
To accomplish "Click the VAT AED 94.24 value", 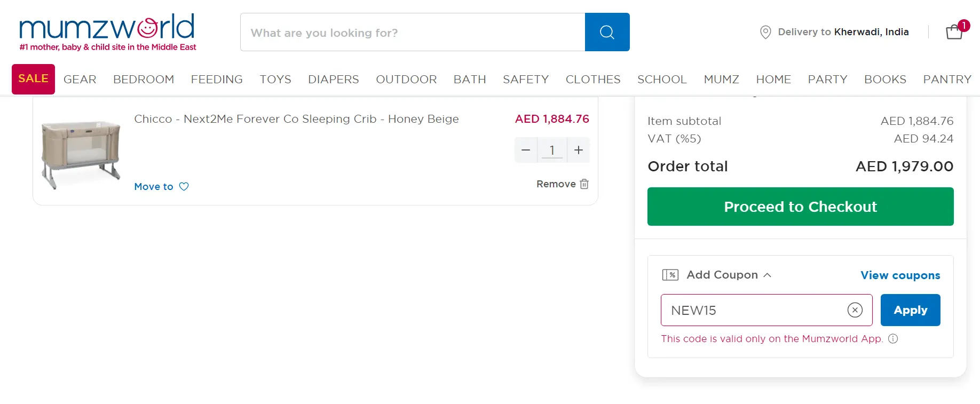I will point(923,139).
